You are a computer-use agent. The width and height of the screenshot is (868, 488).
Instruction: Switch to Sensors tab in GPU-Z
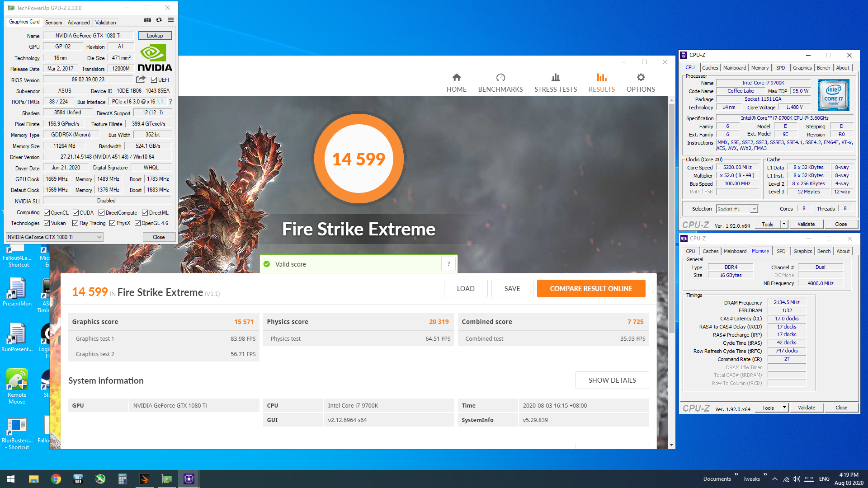pos(53,22)
